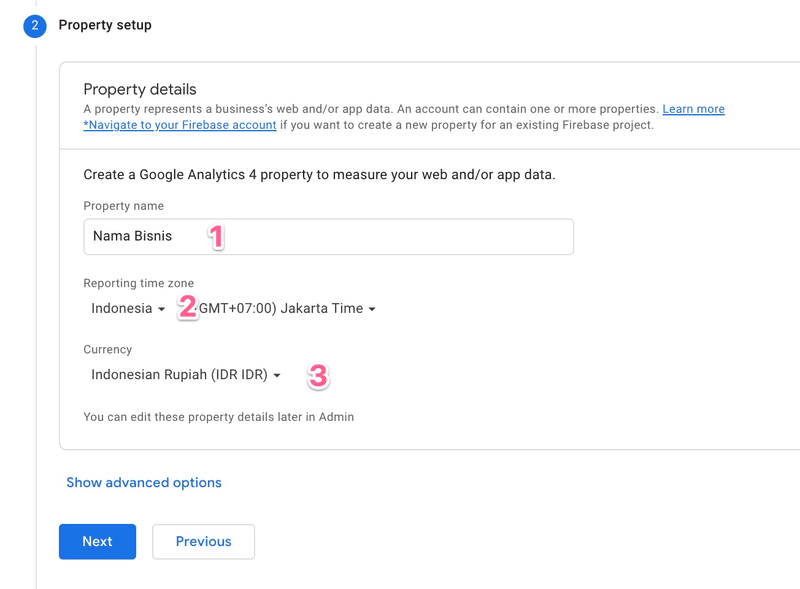Click the pink number 2 annotation
This screenshot has width=800, height=589.
(x=187, y=307)
